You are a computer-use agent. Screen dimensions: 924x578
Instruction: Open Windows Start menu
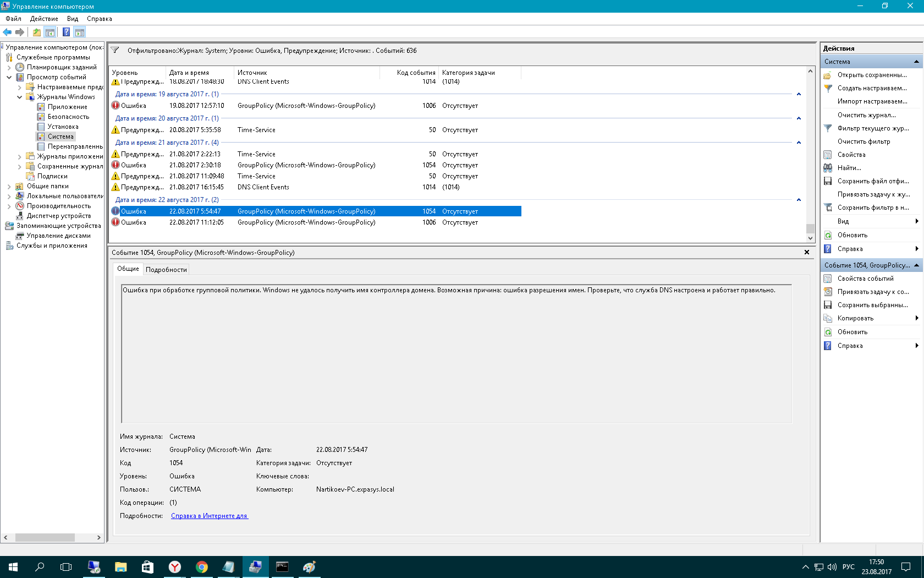pyautogui.click(x=13, y=567)
